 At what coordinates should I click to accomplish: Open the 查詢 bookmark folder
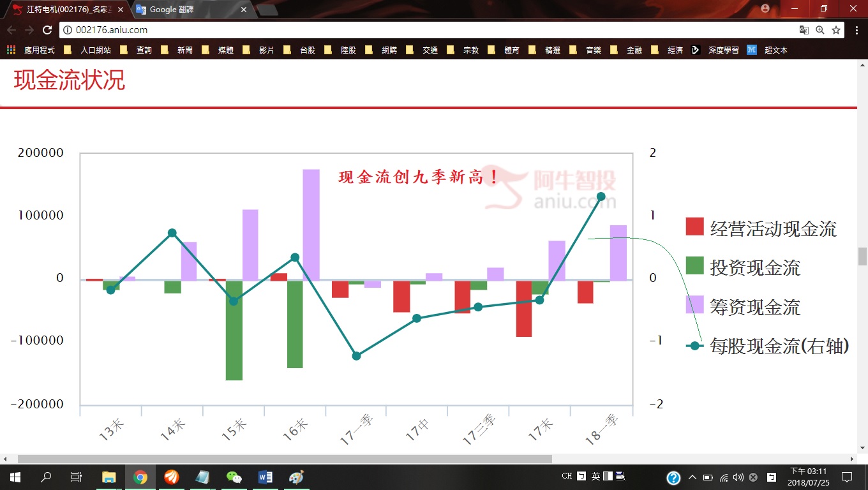pos(137,50)
